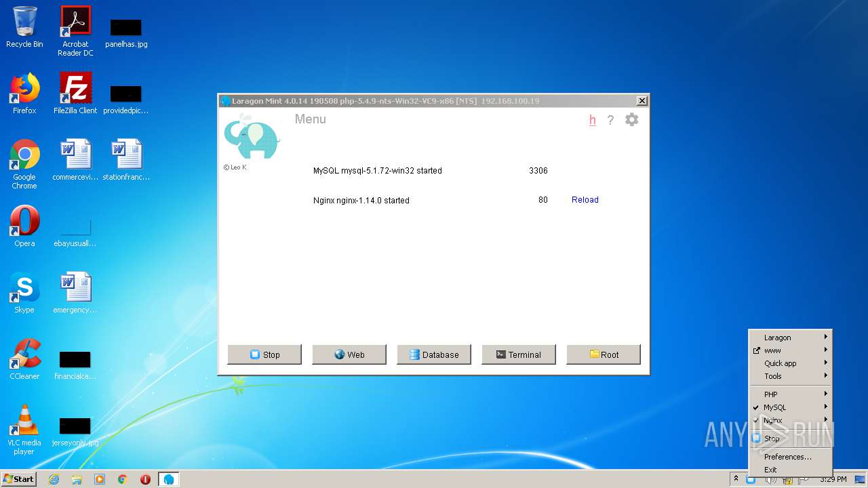868x488 pixels.
Task: Click volume icon in system tray
Action: point(771,480)
